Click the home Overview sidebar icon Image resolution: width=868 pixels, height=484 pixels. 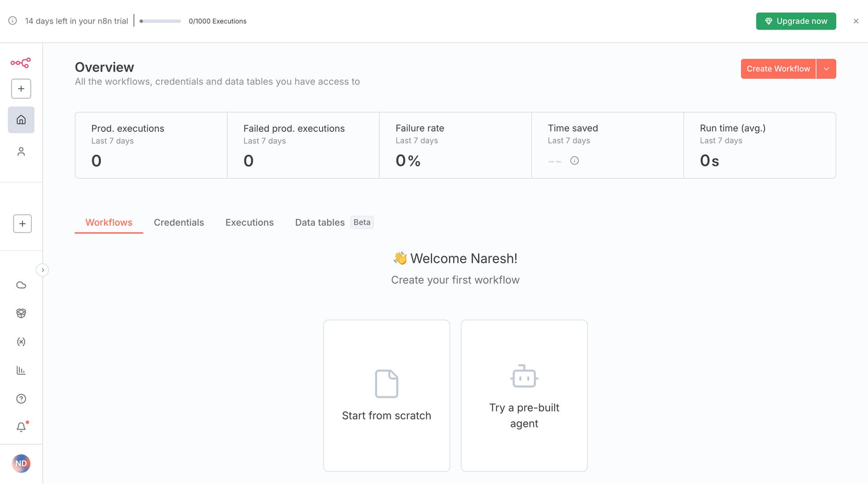tap(21, 120)
